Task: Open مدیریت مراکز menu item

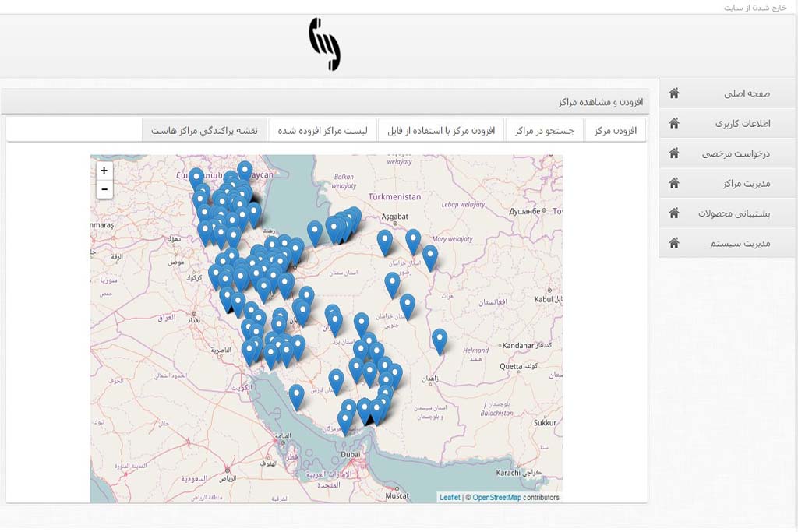Action: point(746,184)
